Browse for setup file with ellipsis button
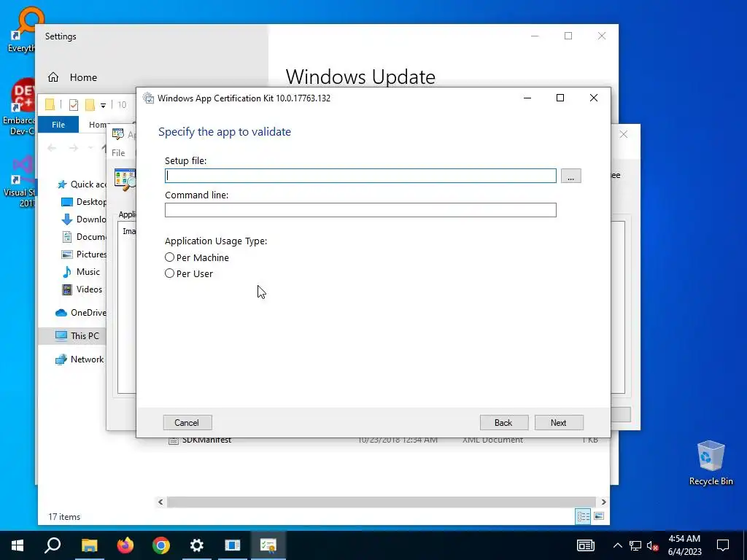 click(570, 176)
